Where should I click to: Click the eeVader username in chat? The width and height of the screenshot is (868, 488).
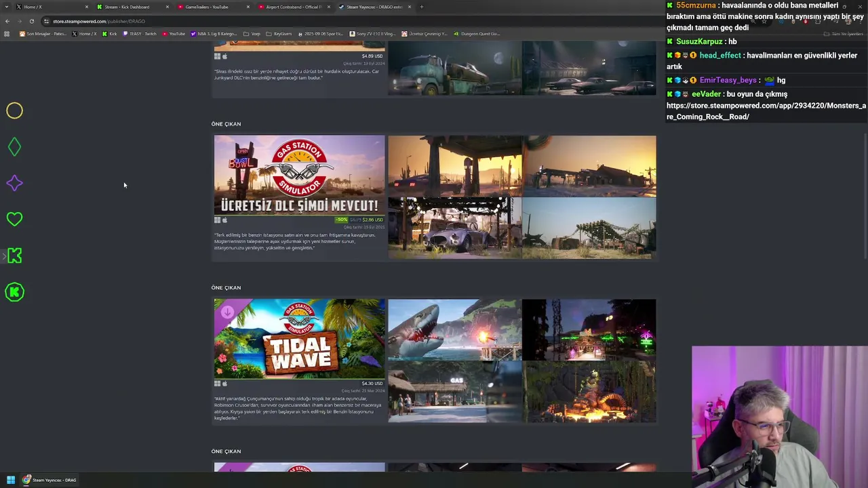[x=706, y=94]
